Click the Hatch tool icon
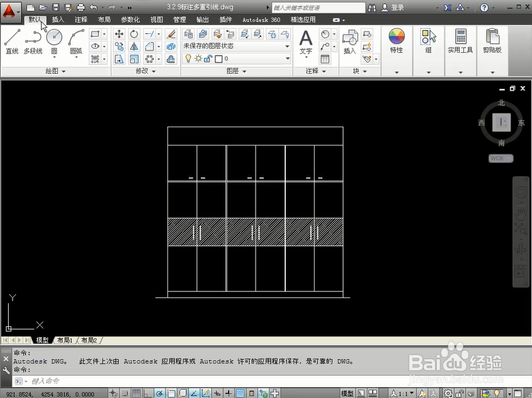Screen dimensions: 532x398 (95, 59)
